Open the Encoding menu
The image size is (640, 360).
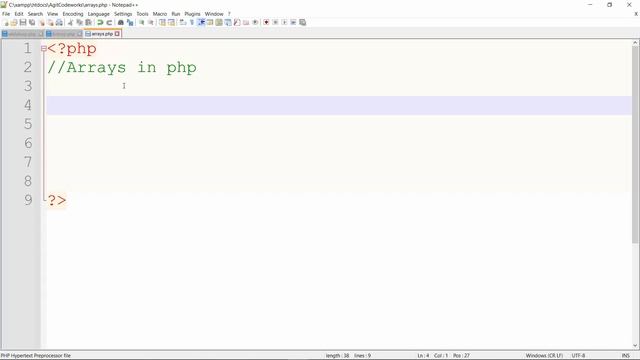(x=73, y=14)
